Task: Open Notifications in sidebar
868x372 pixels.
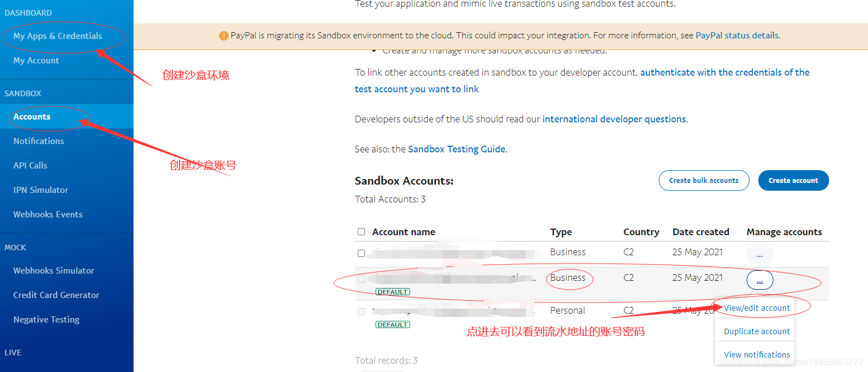Action: pyautogui.click(x=38, y=141)
